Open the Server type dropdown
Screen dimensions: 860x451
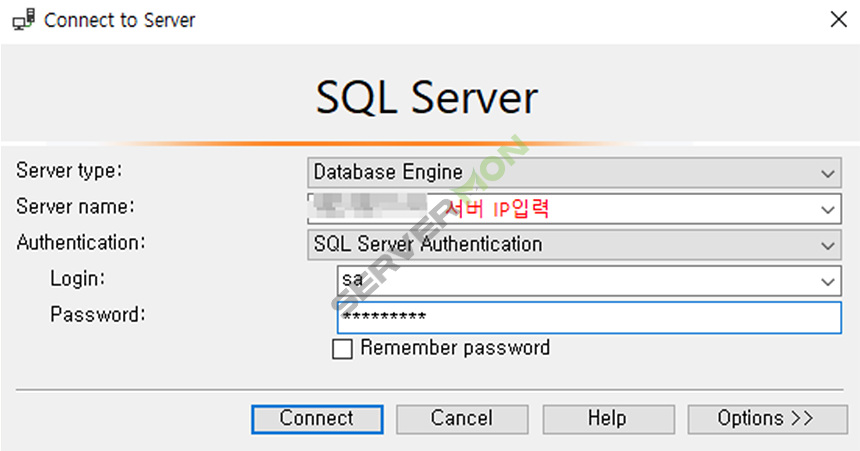click(574, 173)
